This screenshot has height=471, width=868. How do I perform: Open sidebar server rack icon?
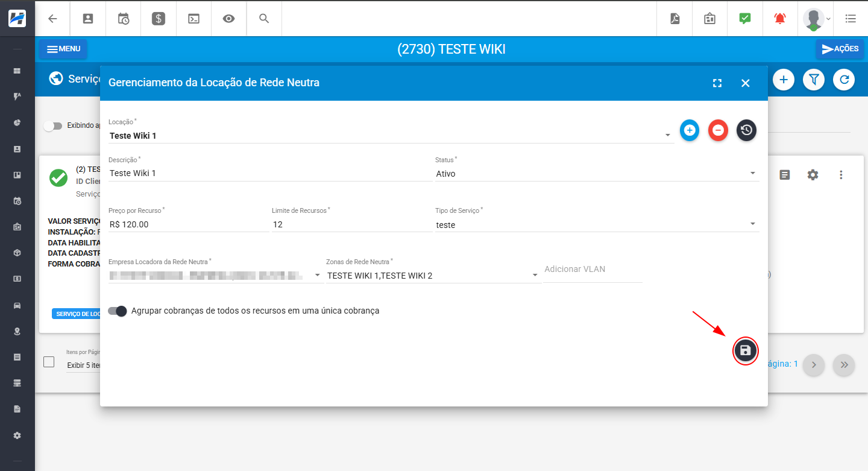[17, 383]
